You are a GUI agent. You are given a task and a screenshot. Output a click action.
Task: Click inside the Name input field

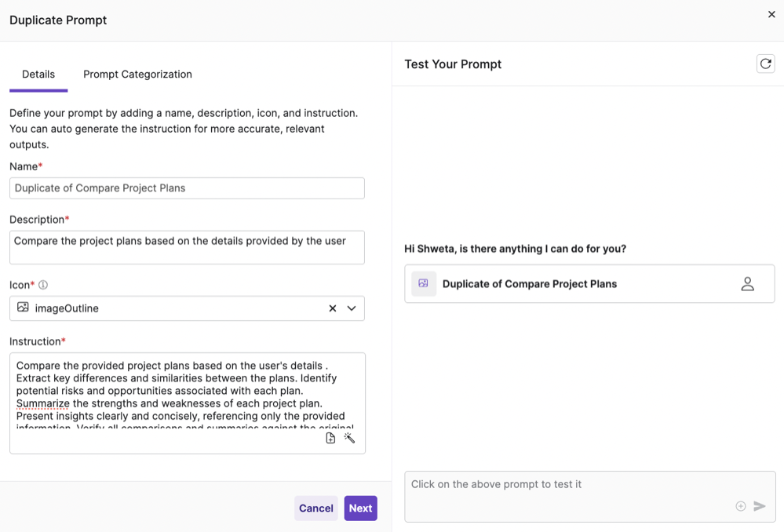click(x=187, y=188)
